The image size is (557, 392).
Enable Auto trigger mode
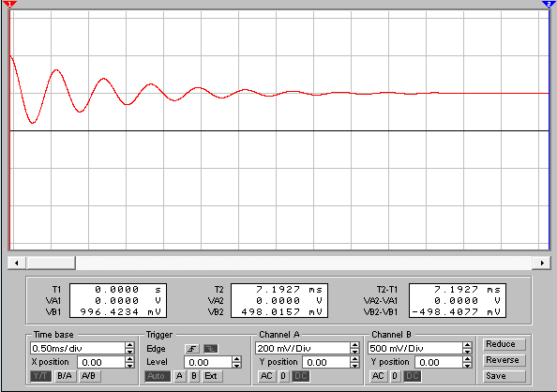coord(158,376)
